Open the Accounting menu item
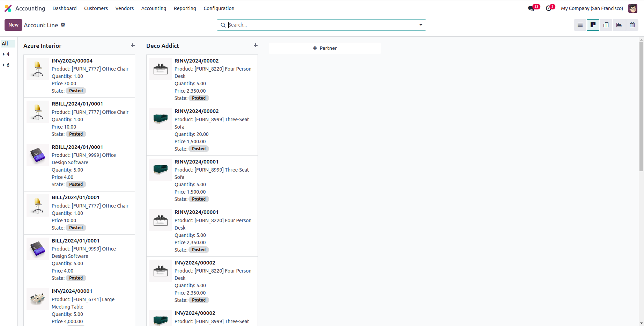This screenshot has width=644, height=326. [x=154, y=8]
